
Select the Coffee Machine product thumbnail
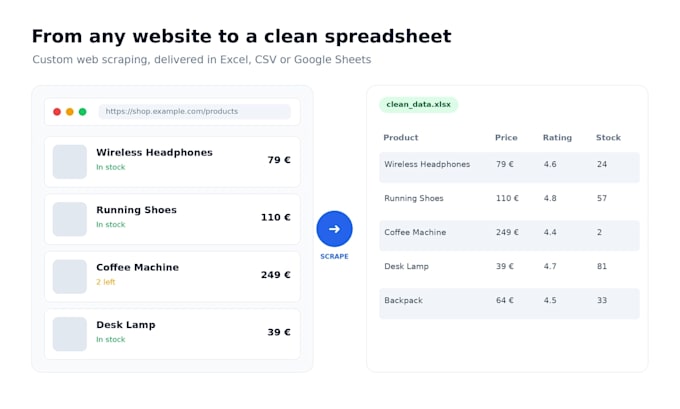tap(69, 277)
